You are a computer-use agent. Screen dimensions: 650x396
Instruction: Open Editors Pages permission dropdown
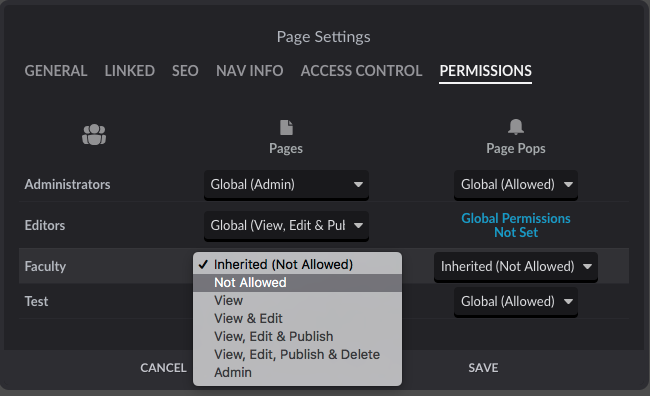pyautogui.click(x=286, y=226)
